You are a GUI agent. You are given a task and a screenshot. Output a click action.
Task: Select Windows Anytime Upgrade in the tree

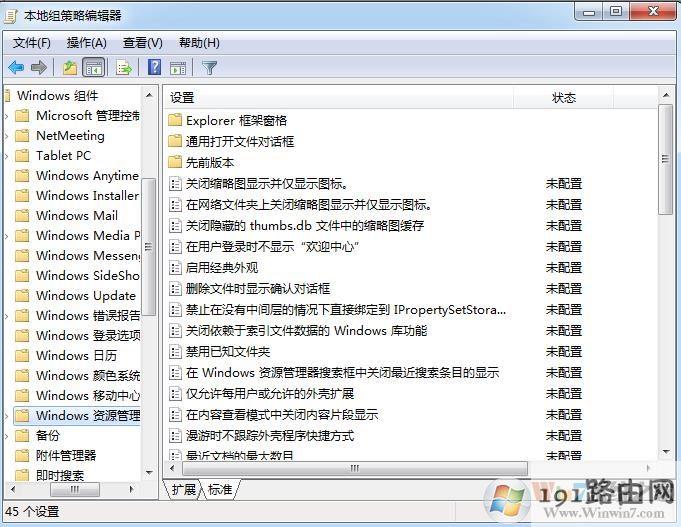click(87, 176)
